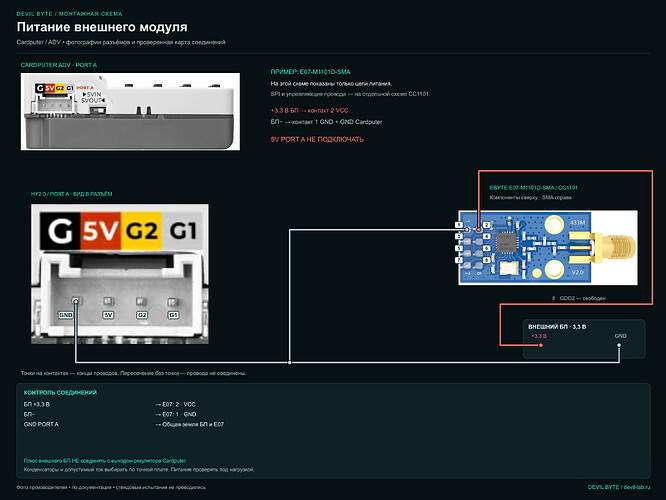Viewport: 666px width, 500px height.
Task: Click the line 'БП− → контакт 1 GND + GND Cardputer'
Action: click(326, 122)
